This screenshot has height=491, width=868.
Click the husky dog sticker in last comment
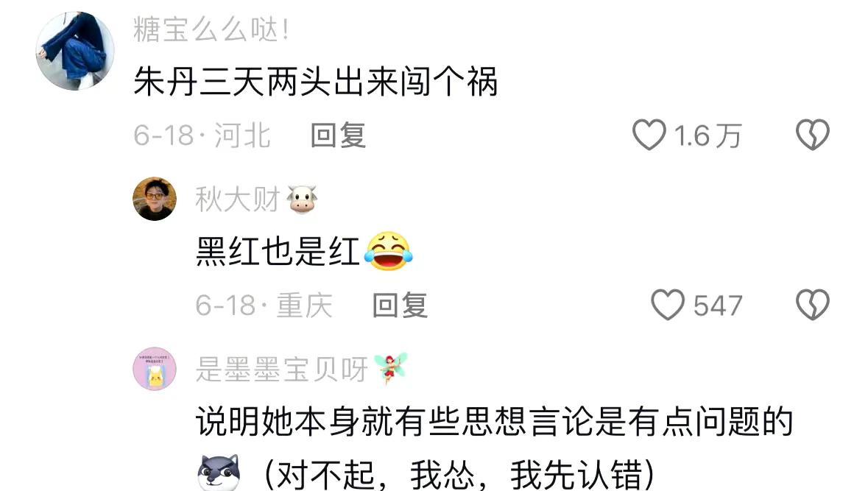click(219, 473)
